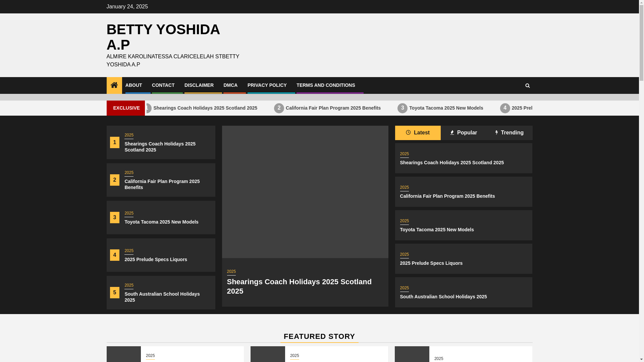644x362 pixels.
Task: Open Latest tab item 2025 Prelude Specs Liquors
Action: [x=431, y=263]
